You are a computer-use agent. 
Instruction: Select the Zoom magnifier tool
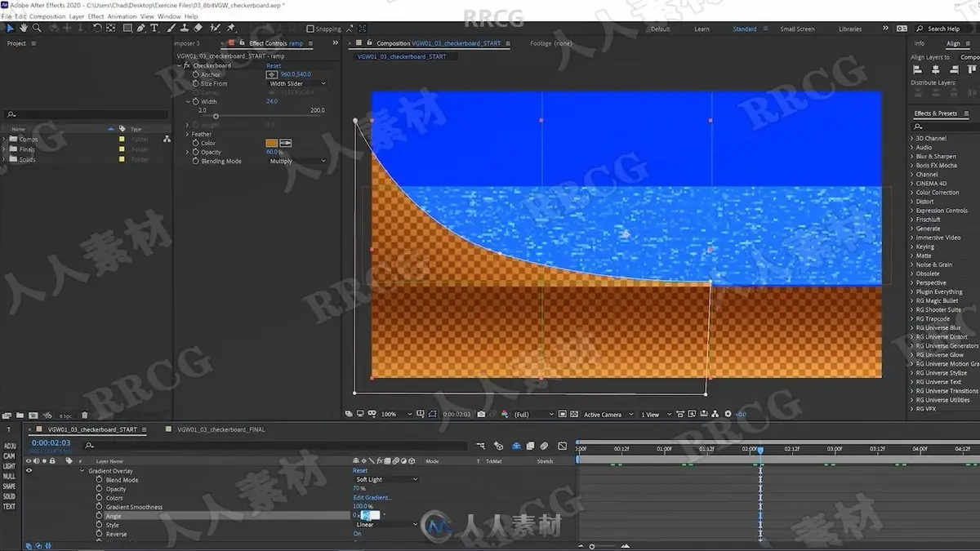pyautogui.click(x=37, y=28)
